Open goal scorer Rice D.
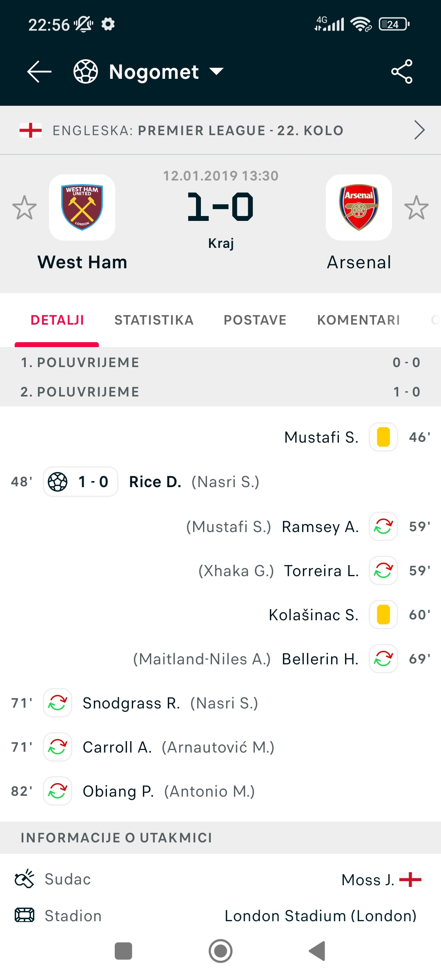 (155, 482)
